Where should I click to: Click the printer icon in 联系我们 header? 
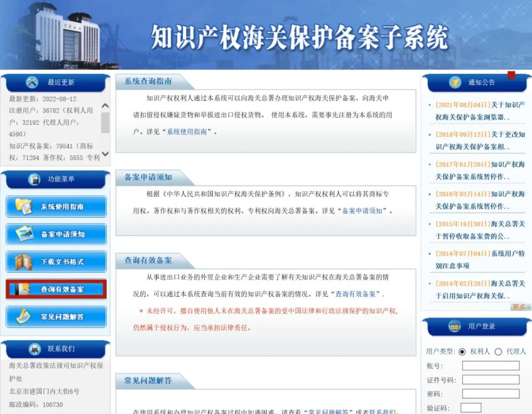click(34, 349)
